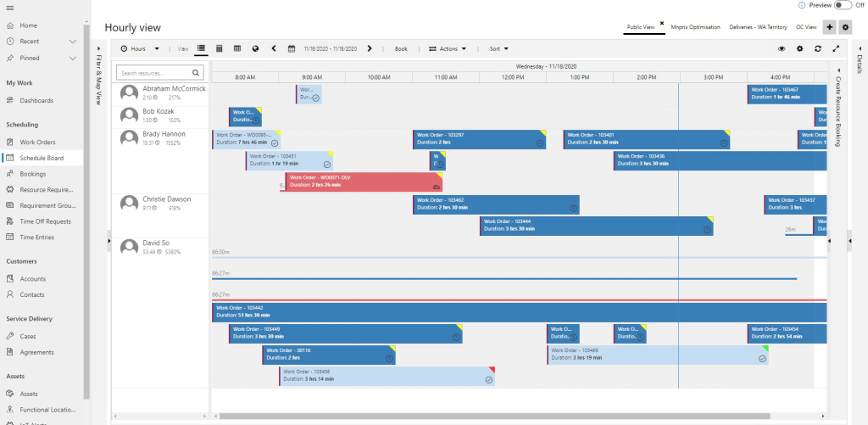This screenshot has width=868, height=425.
Task: Switch to Public View tab
Action: click(641, 26)
